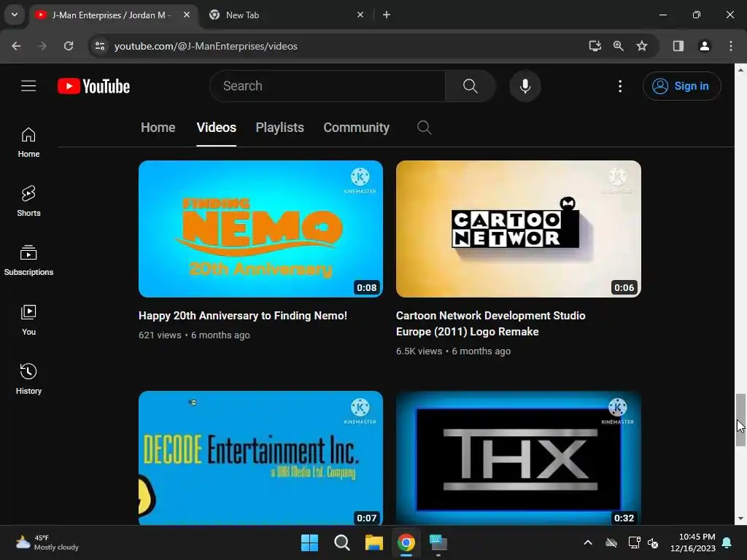Click the YouTube logo
Screen dimensions: 747x560
93,86
